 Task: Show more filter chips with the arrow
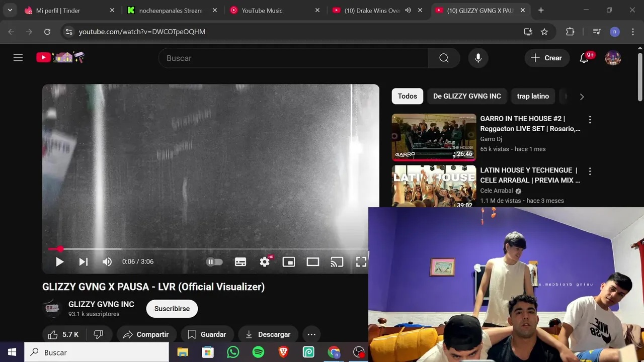pos(582,97)
